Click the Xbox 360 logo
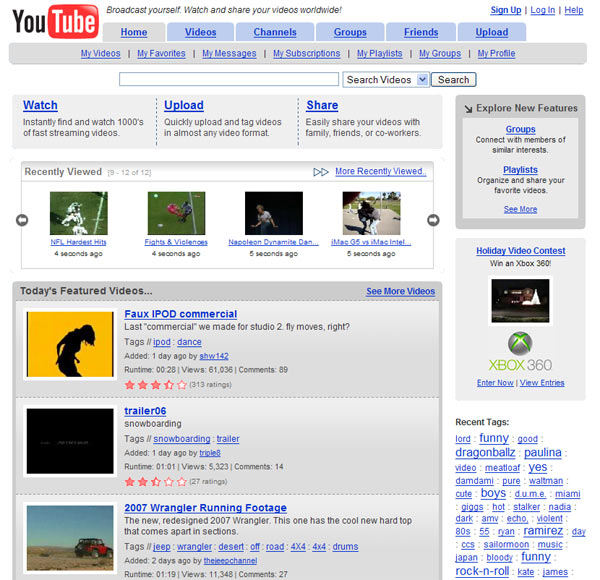600x580 pixels. (x=520, y=352)
